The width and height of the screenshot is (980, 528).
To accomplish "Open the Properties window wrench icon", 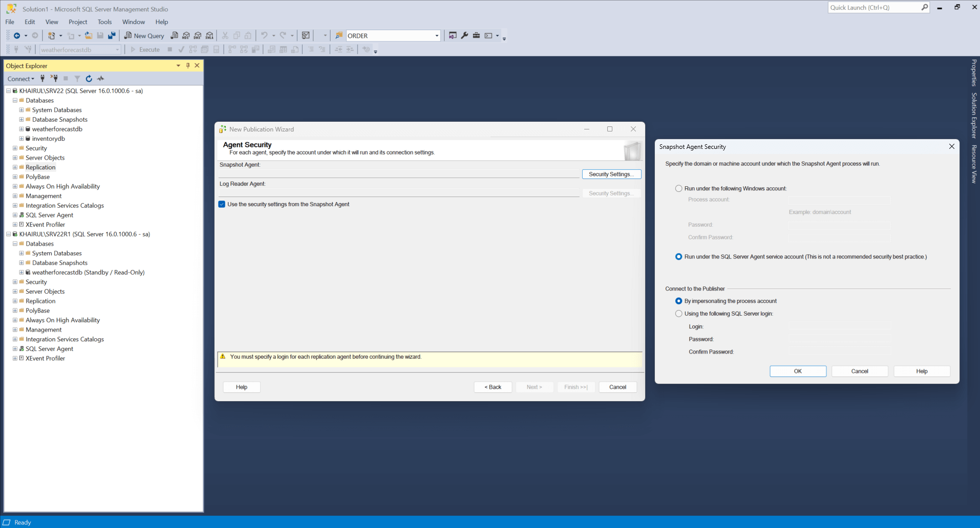I will coord(464,36).
